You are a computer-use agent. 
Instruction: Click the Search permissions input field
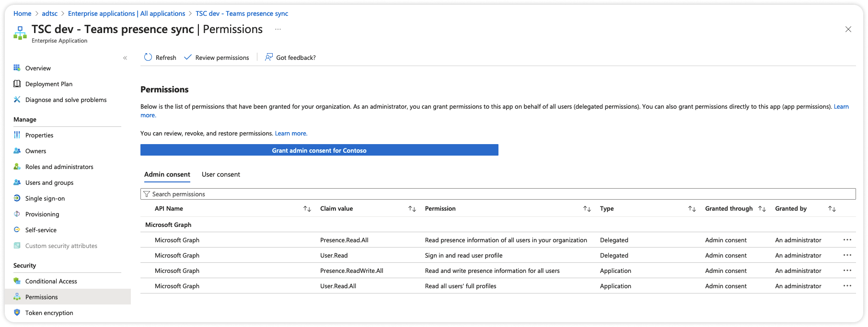tap(498, 194)
